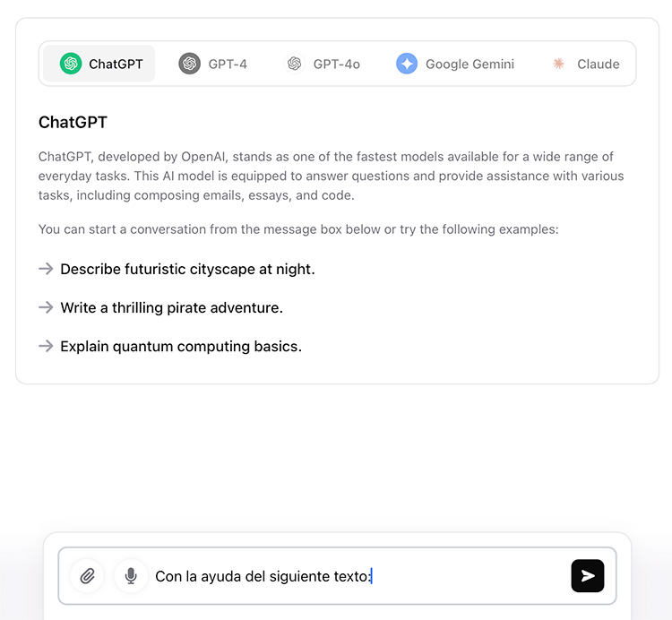Image resolution: width=672 pixels, height=620 pixels.
Task: Click the ChatGPT logo icon in tabs
Action: (x=71, y=64)
